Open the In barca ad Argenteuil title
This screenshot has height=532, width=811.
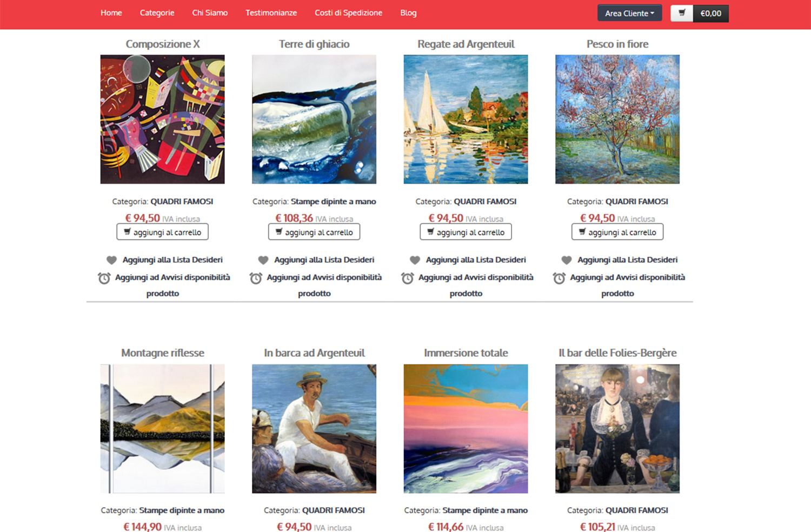[314, 353]
